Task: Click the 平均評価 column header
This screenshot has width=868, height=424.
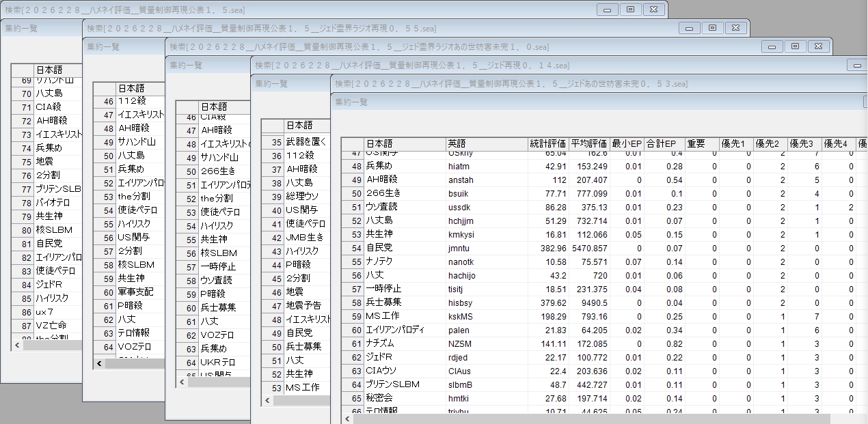Action: (588, 144)
